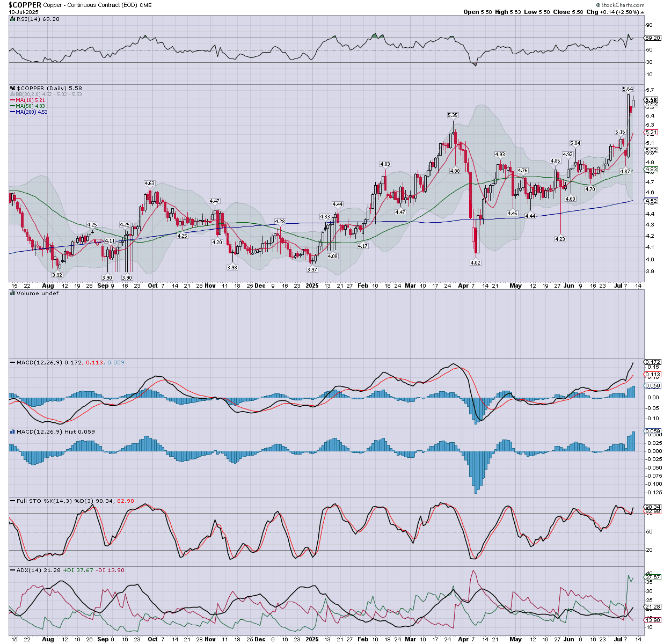
Task: Click the Volume panel bar icon
Action: [12, 294]
